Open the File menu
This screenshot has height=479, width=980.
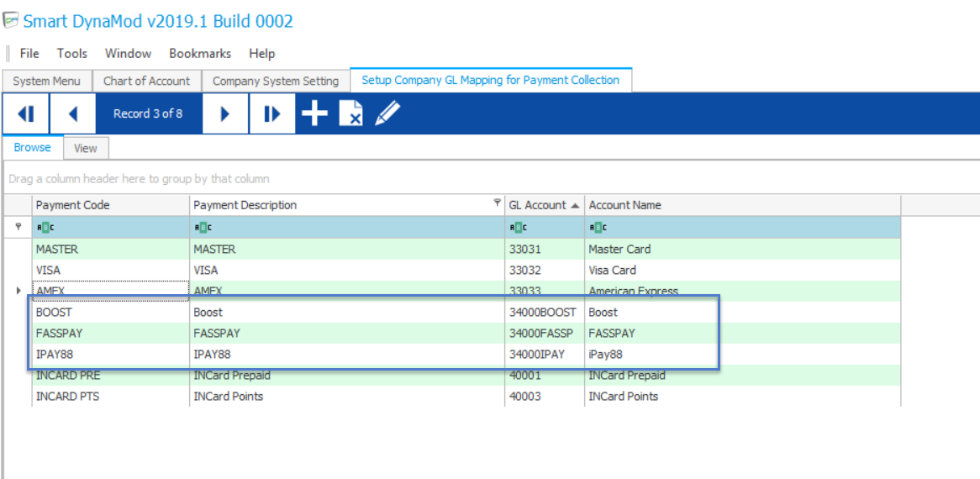[29, 54]
